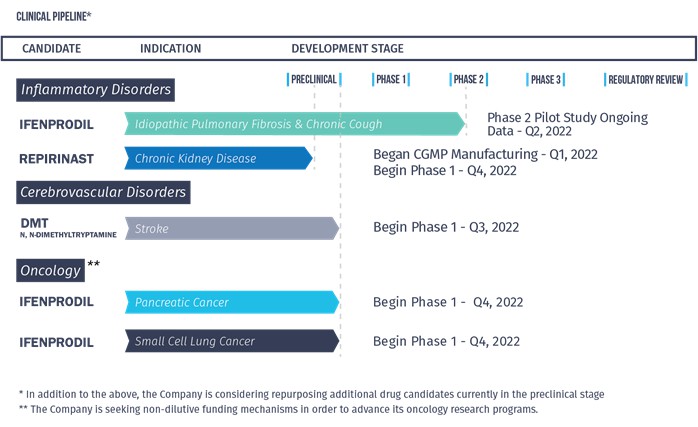Select the Preclinical stage marker

[314, 80]
